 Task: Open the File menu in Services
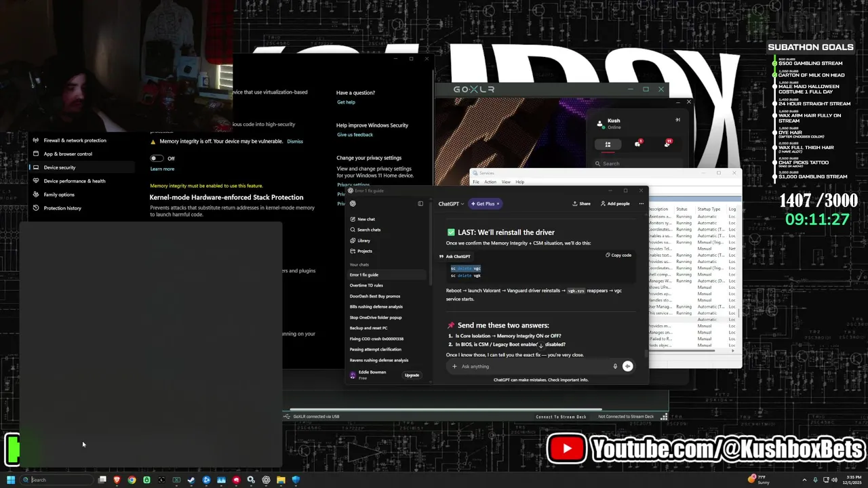[x=476, y=182]
